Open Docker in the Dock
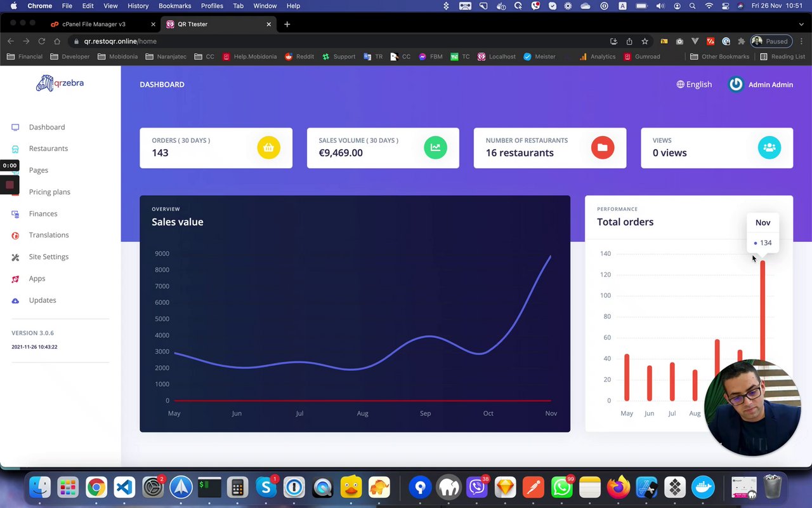The image size is (812, 508). (x=703, y=488)
